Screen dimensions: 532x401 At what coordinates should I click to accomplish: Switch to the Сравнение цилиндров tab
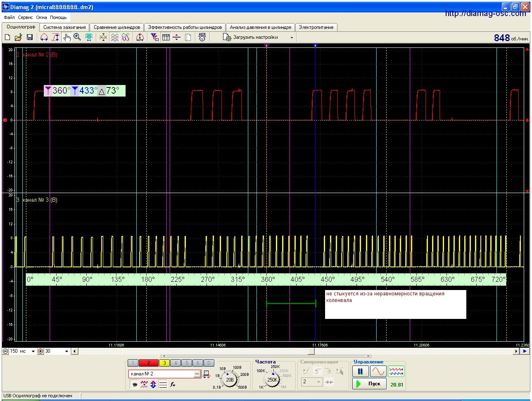[117, 27]
